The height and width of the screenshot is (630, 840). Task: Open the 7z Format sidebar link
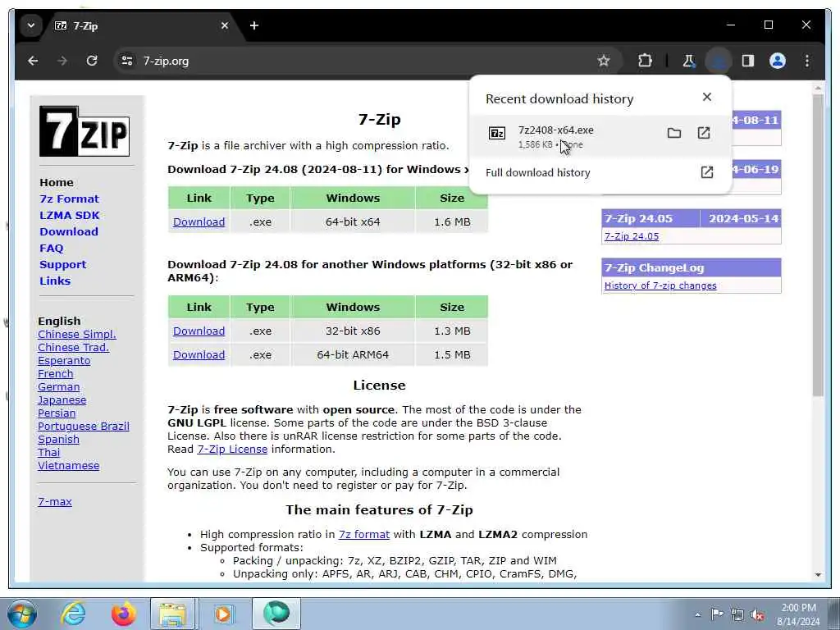pos(69,199)
